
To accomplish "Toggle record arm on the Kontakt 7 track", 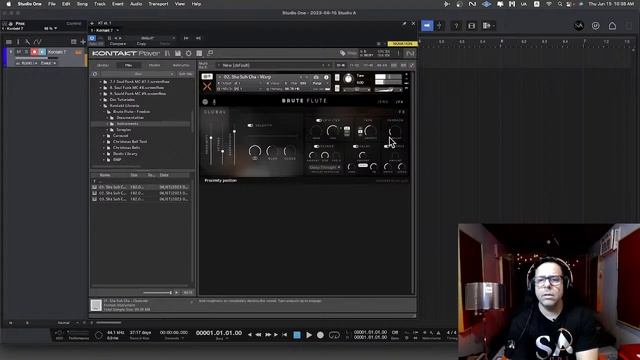I will tap(34, 52).
